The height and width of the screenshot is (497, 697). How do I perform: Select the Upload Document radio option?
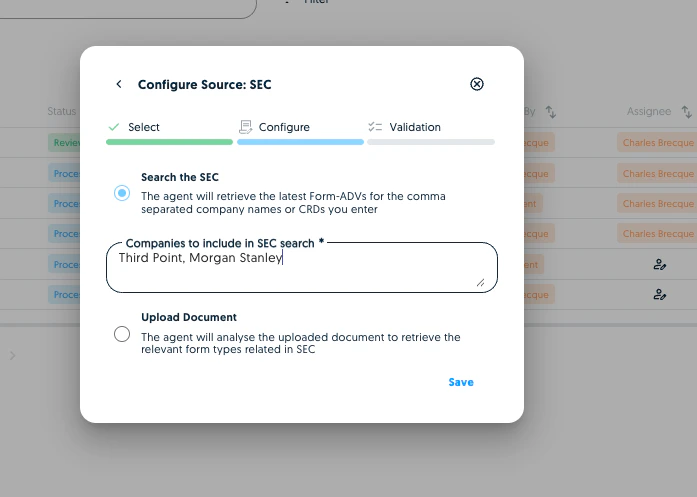(122, 334)
